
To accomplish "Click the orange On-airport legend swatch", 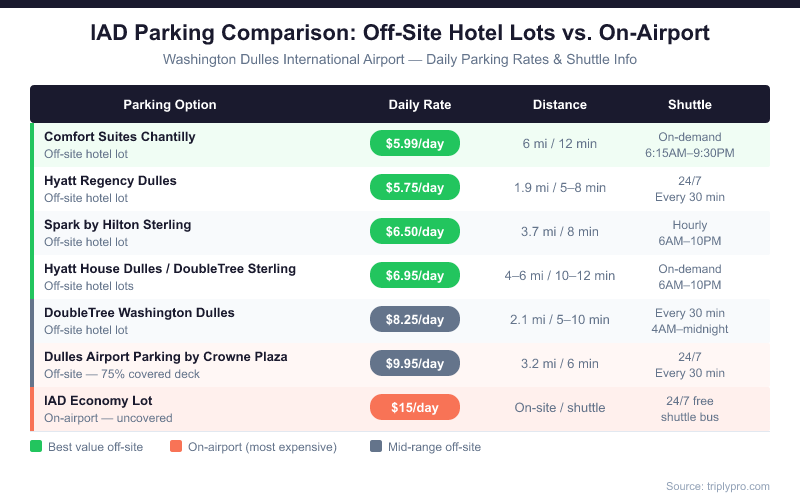I will coord(176,447).
